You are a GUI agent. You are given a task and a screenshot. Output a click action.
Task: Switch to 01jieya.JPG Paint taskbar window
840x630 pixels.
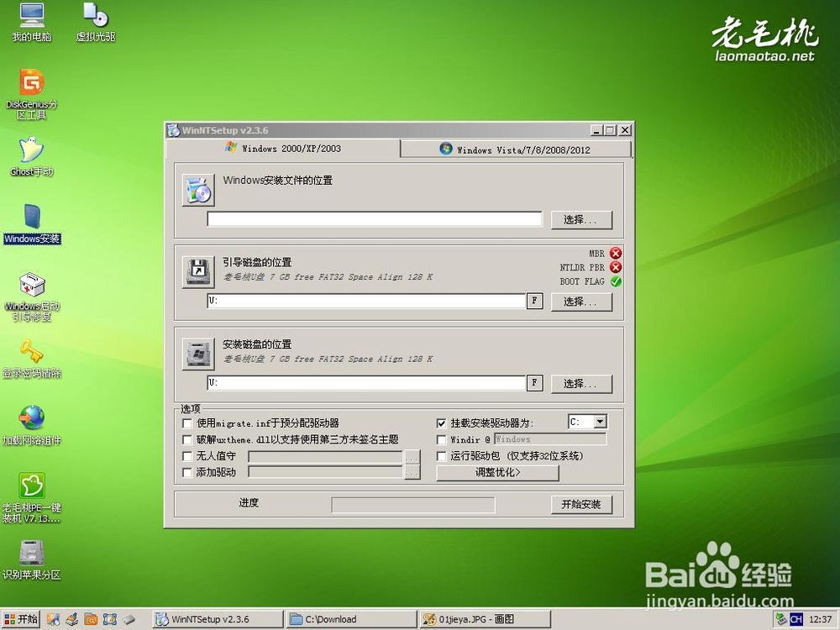click(x=486, y=620)
